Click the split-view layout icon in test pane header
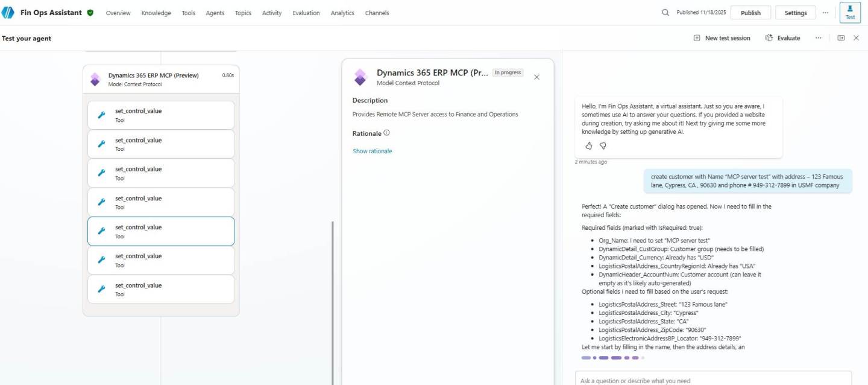The width and height of the screenshot is (868, 385). [841, 37]
